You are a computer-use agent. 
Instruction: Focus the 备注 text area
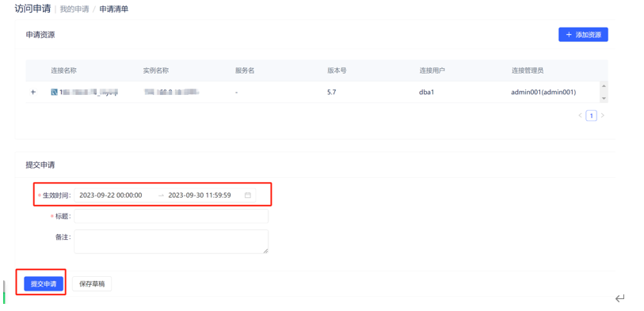tap(171, 241)
